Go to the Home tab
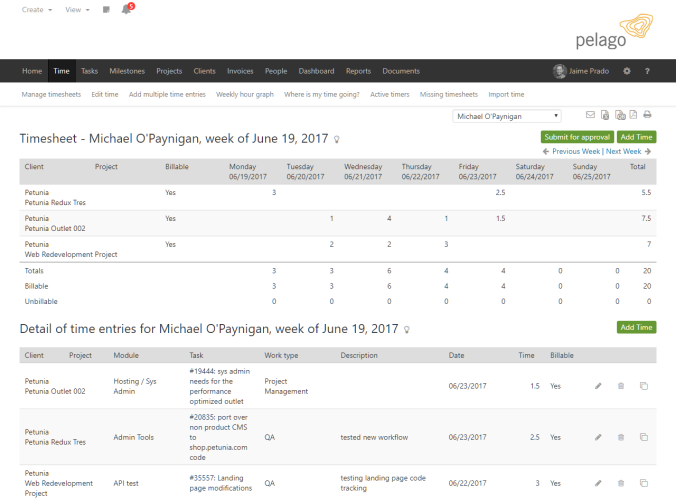676x500 pixels. pos(32,71)
